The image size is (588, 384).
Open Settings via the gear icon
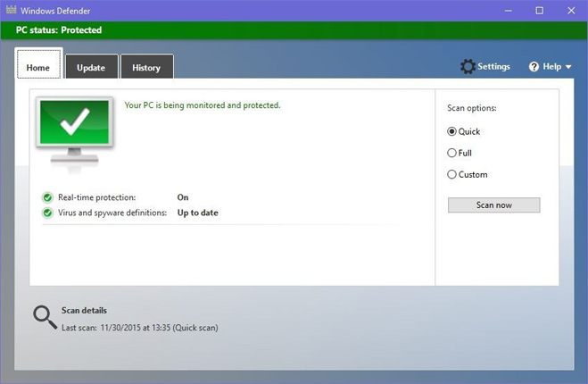click(x=468, y=66)
